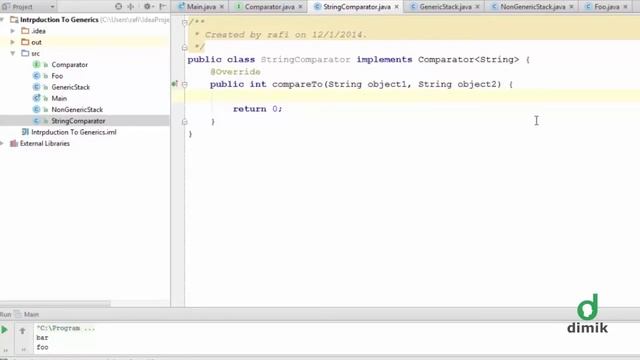Close the Comparator.java tab
Image resolution: width=640 pixels, height=360 pixels.
[300, 7]
